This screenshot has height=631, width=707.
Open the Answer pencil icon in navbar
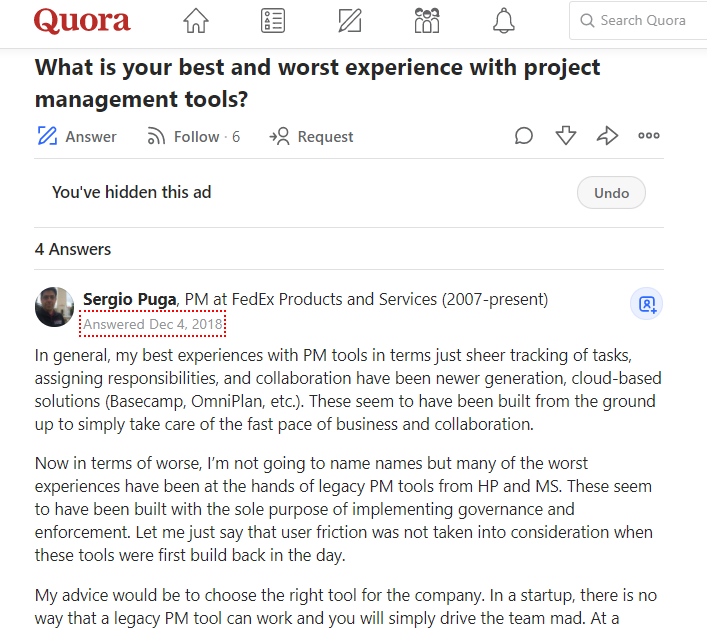349,20
